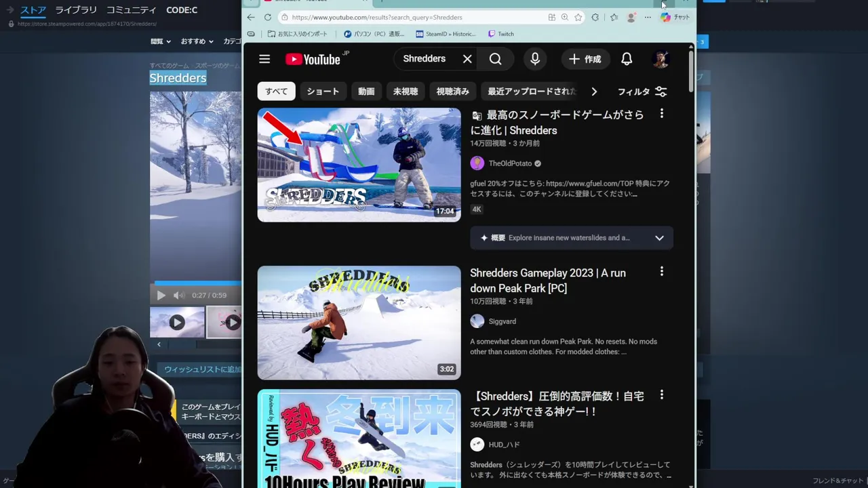The width and height of the screenshot is (868, 488).
Task: Open SteamID Historic bookmark
Action: [446, 34]
